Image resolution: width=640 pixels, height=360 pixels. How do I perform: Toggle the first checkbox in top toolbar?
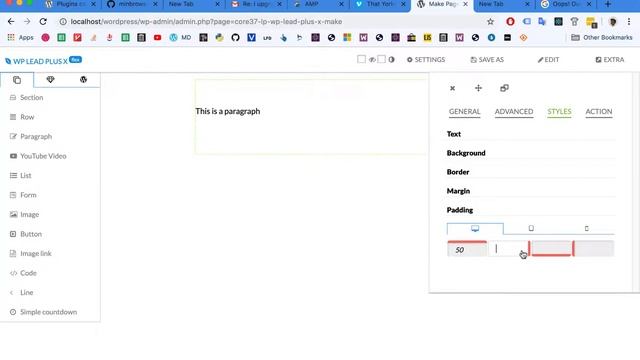click(x=361, y=59)
